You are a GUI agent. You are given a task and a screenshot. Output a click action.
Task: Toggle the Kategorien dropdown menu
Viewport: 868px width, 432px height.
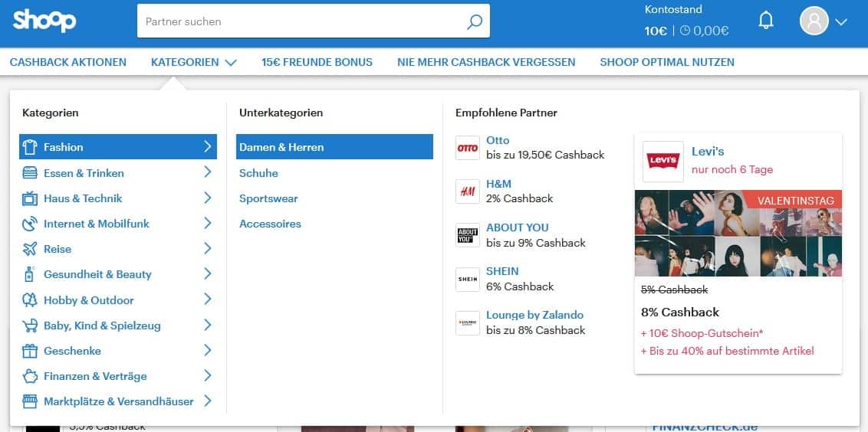(x=194, y=62)
